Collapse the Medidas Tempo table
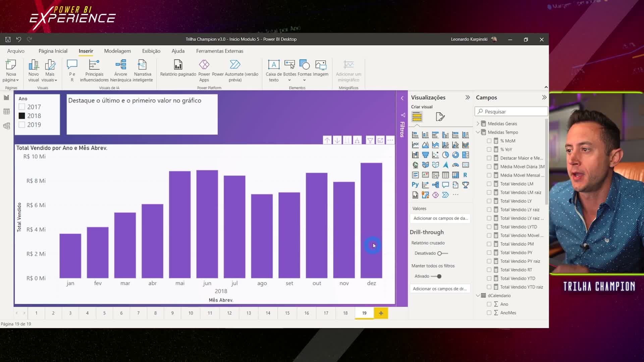This screenshot has width=644, height=362. click(x=478, y=132)
